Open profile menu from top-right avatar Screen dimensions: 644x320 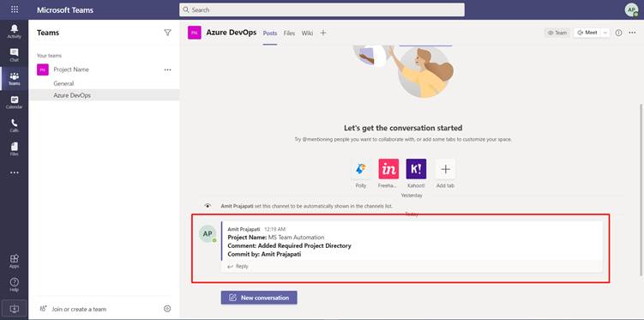point(631,9)
